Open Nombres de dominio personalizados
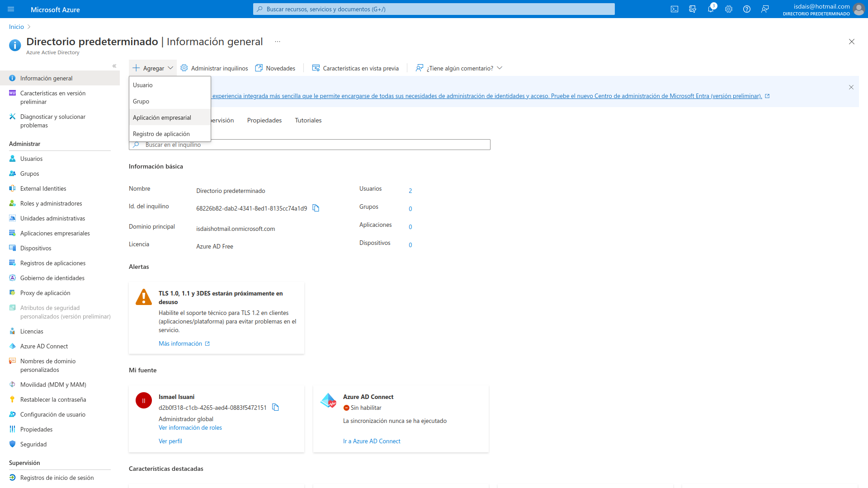868x488 pixels. click(x=60, y=366)
